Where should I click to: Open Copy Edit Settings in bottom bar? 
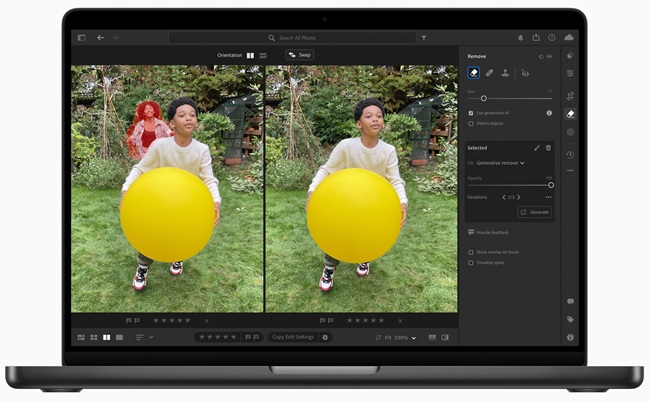point(293,337)
